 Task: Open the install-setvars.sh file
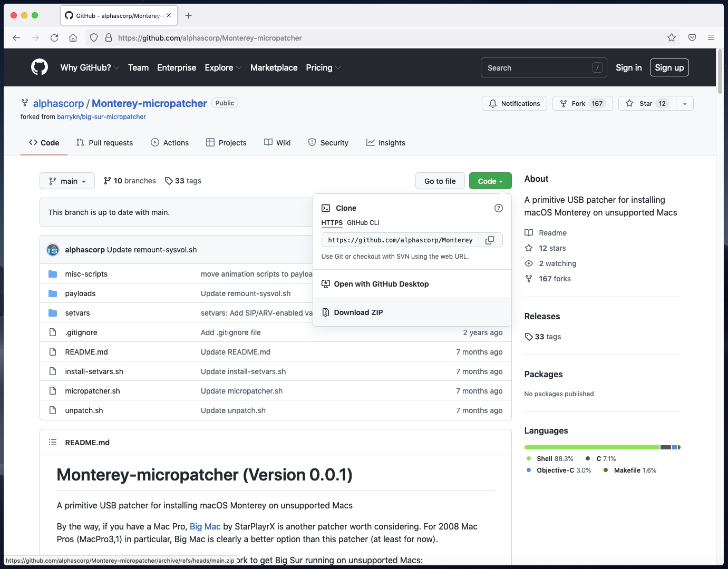coord(94,371)
